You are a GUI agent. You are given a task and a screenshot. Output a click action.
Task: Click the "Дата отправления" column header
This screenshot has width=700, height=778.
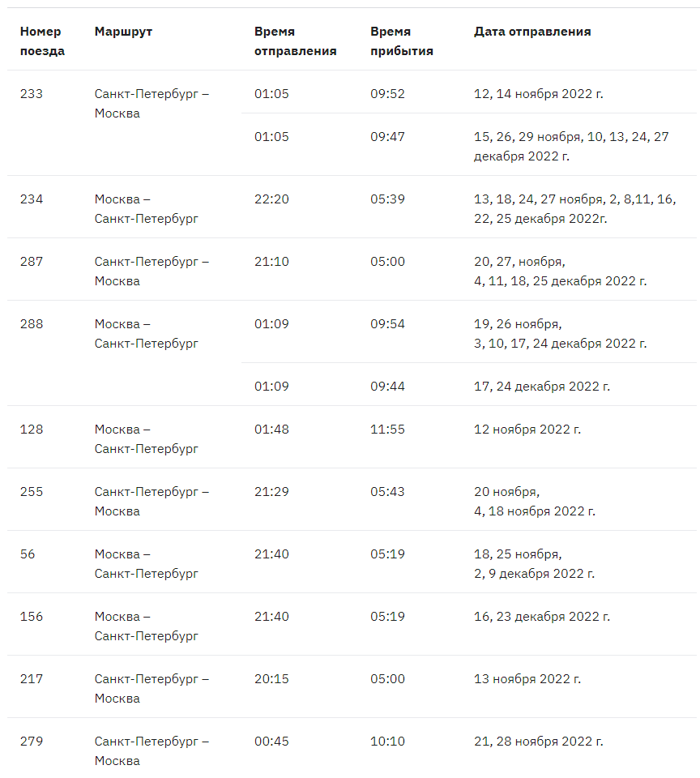click(532, 32)
